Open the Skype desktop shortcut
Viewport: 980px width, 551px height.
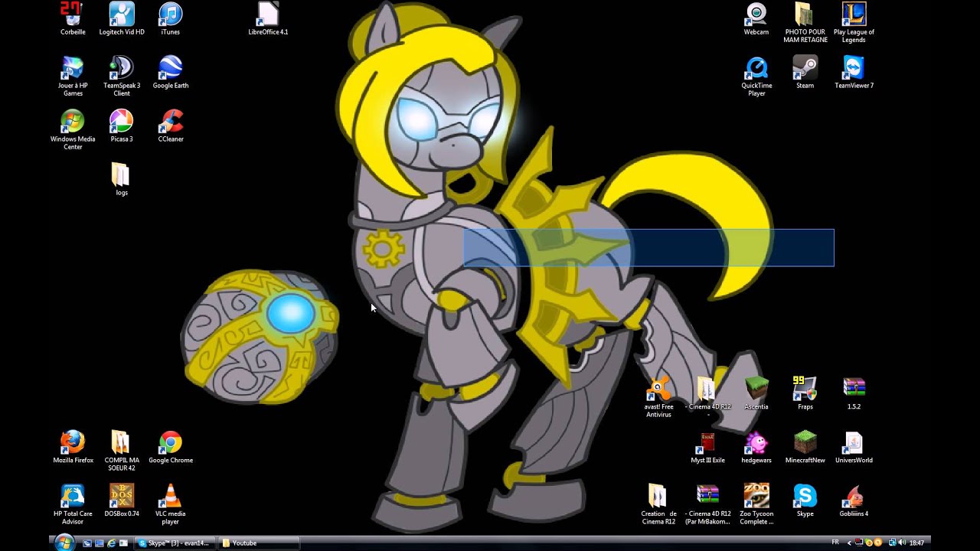[805, 501]
